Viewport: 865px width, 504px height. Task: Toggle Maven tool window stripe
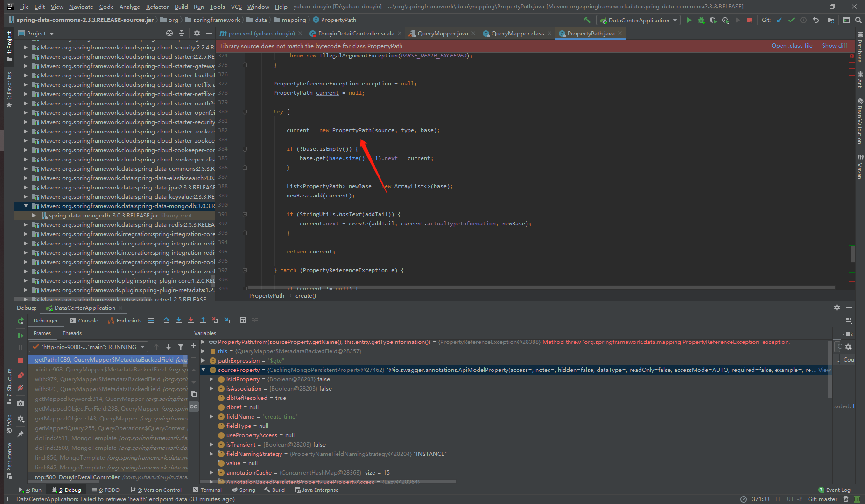(x=860, y=167)
